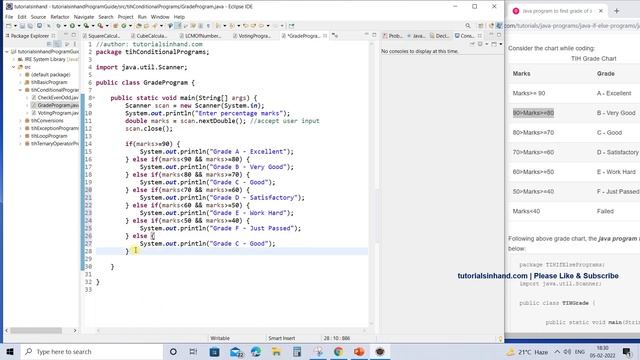Click the Type here to search box
The width and height of the screenshot is (640, 360).
pyautogui.click(x=92, y=351)
